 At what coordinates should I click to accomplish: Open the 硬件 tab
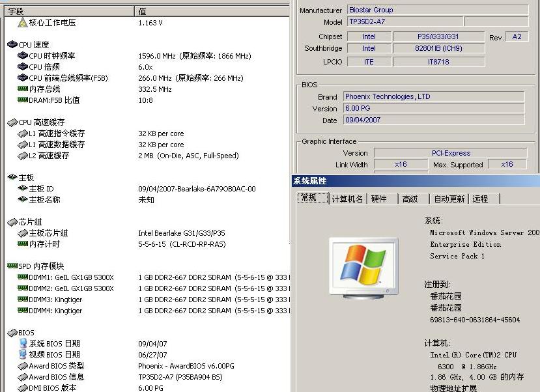coord(382,199)
